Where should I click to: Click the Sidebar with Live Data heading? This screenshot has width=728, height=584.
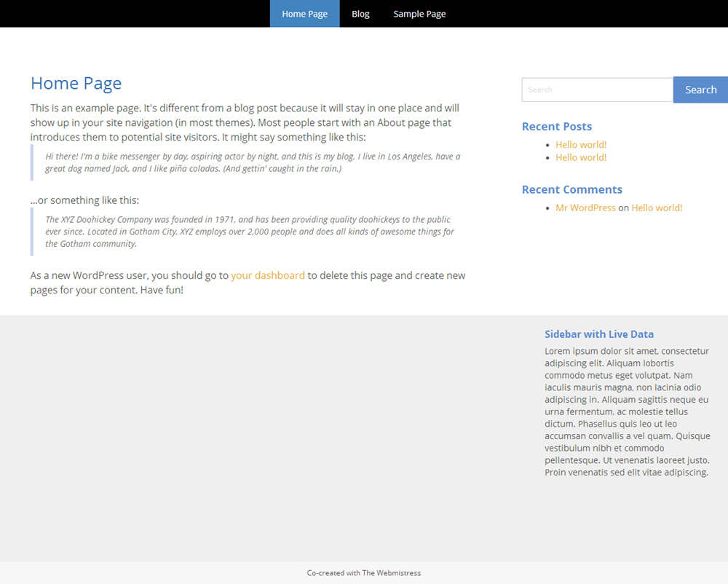[x=598, y=334]
